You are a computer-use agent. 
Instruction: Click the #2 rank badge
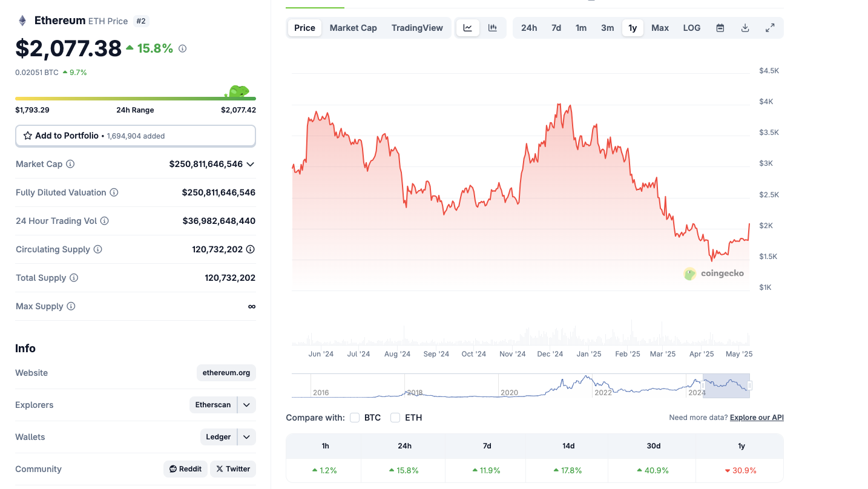tap(140, 21)
